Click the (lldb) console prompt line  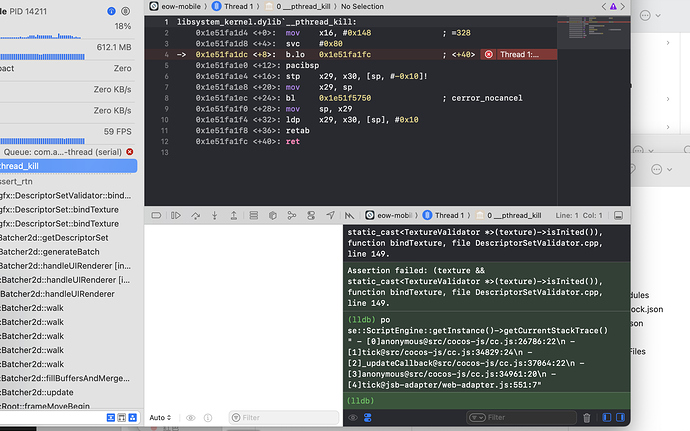point(486,401)
